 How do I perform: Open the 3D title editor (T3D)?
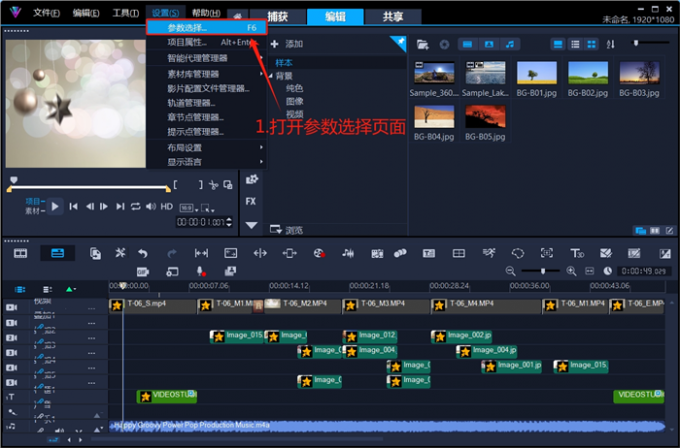tap(576, 253)
